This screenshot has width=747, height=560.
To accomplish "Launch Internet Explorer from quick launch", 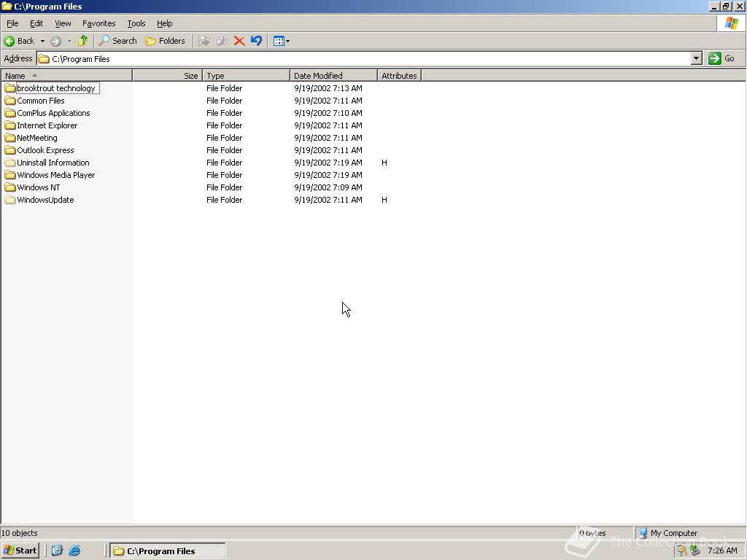I will click(x=74, y=551).
